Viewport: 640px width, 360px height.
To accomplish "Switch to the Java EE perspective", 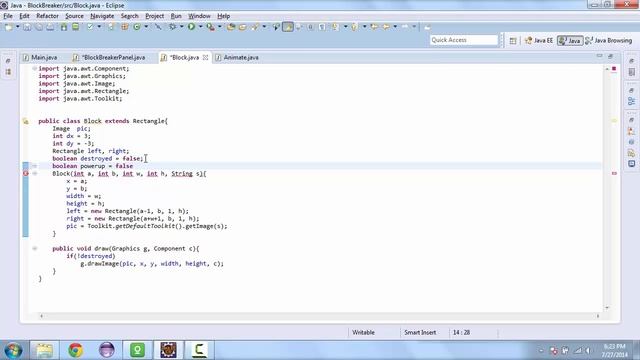I will click(x=539, y=40).
